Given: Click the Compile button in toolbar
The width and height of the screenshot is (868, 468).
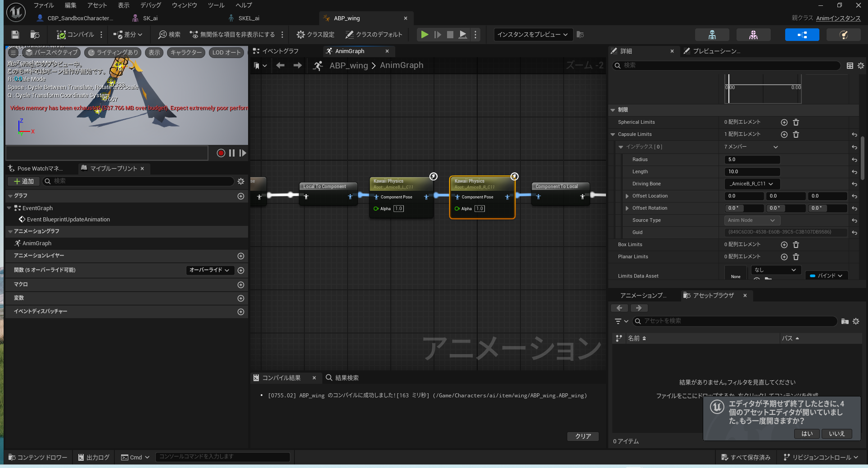Looking at the screenshot, I should (75, 35).
